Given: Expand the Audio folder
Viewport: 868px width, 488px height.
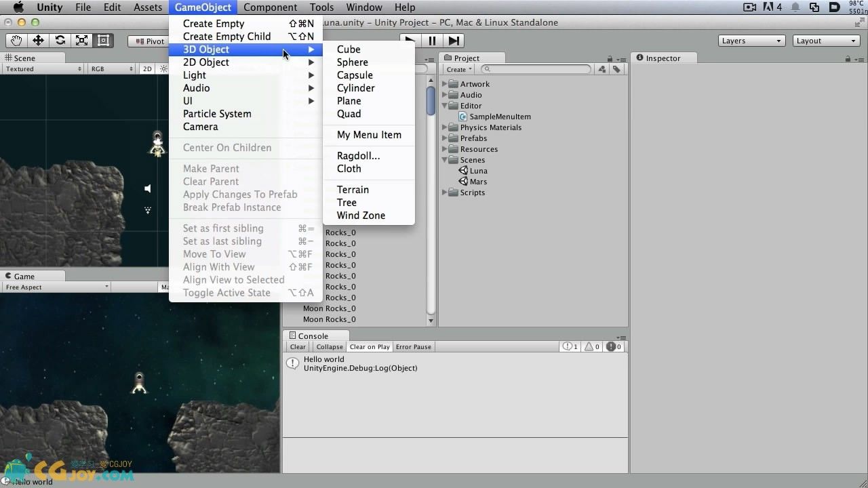Looking at the screenshot, I should [446, 95].
